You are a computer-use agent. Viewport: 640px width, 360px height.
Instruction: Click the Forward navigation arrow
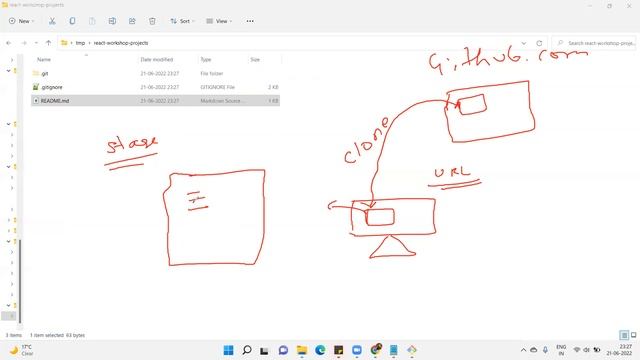[24, 43]
